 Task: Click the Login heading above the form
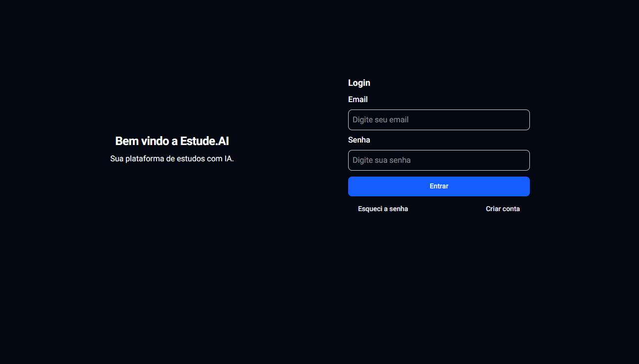pos(359,82)
